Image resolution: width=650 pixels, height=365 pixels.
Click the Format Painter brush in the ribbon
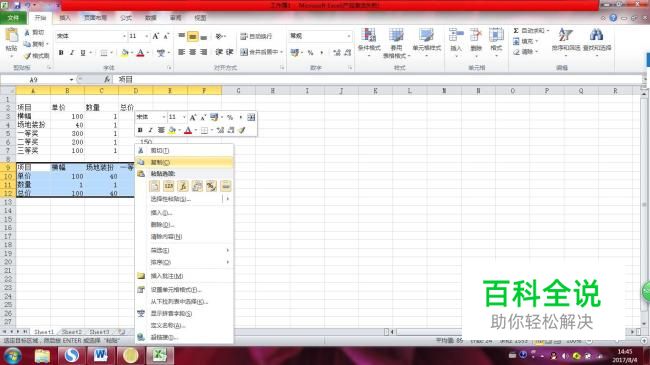click(x=27, y=56)
